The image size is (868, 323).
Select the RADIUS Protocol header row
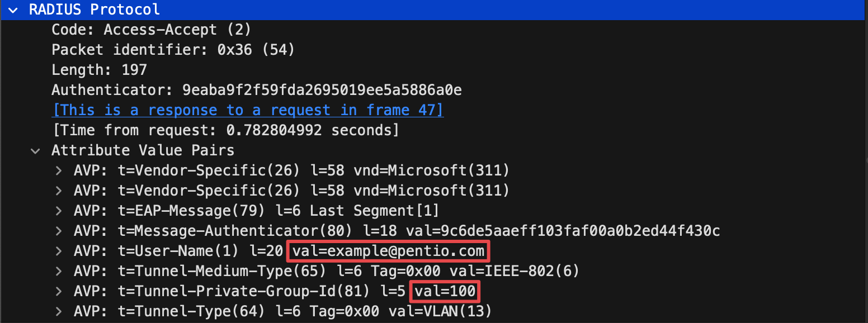434,9
